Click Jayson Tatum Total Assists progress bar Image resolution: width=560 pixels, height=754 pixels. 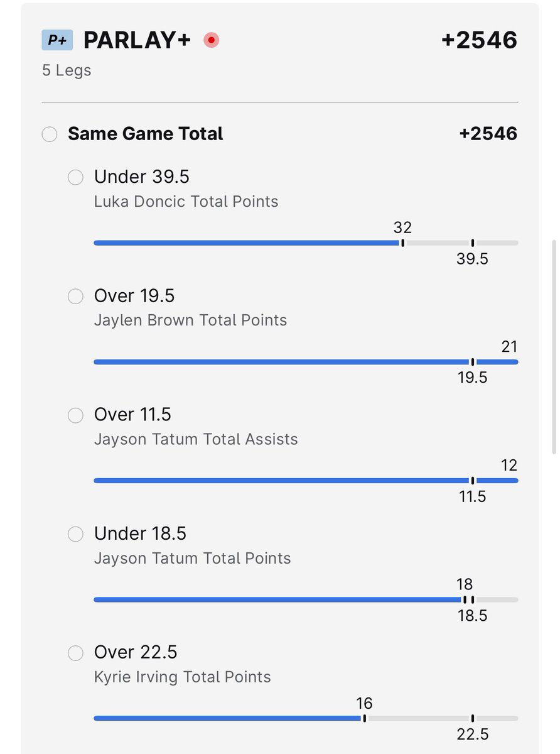[306, 481]
